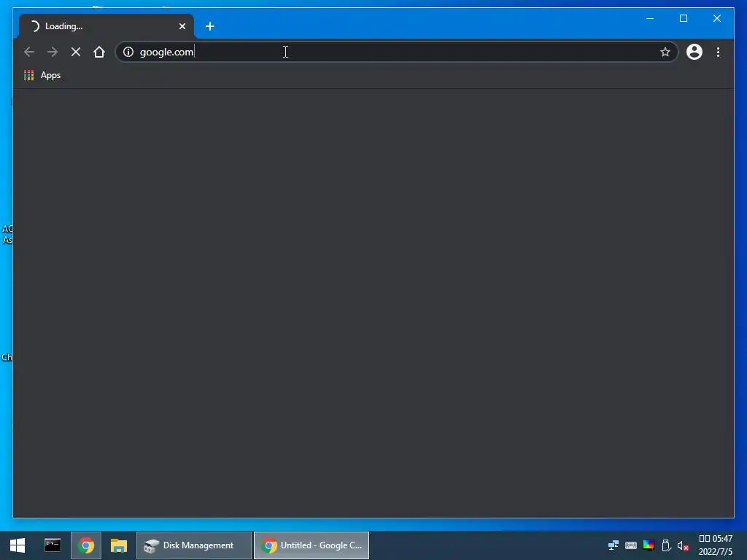Close the Chrome window
The height and width of the screenshot is (560, 747).
[x=717, y=18]
